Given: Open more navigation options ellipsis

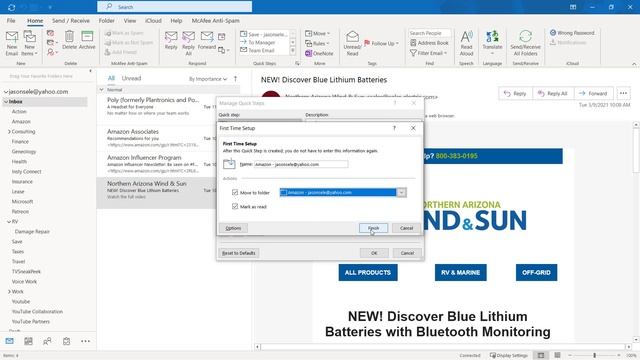Looking at the screenshot, I should coord(85,341).
